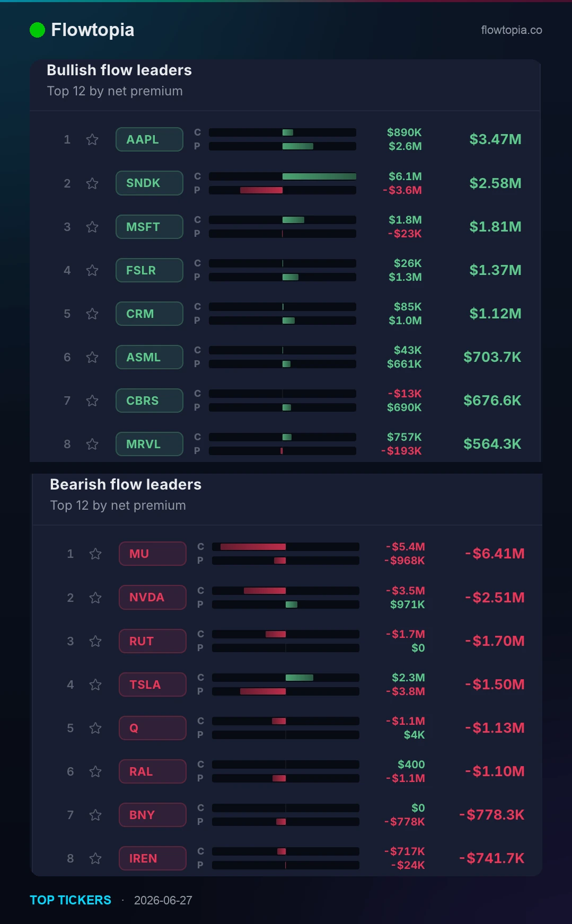This screenshot has height=924, width=572.
Task: Select the CBRS ticker badge
Action: tap(149, 401)
